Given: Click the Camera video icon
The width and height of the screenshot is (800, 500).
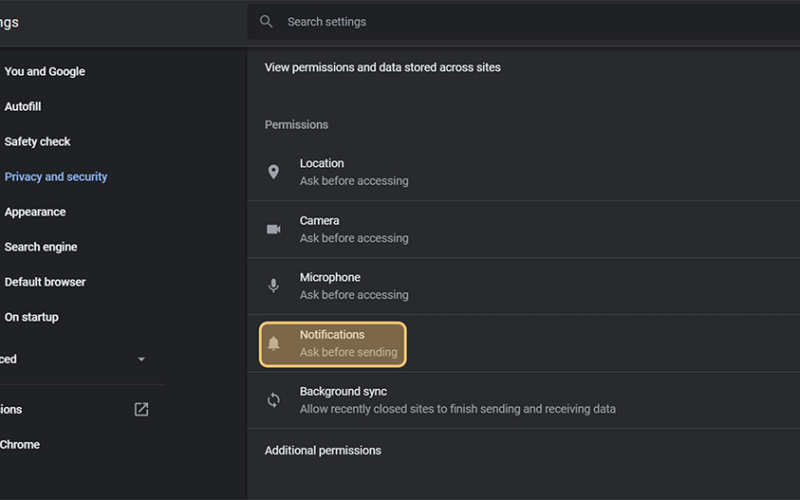Looking at the screenshot, I should pyautogui.click(x=273, y=229).
